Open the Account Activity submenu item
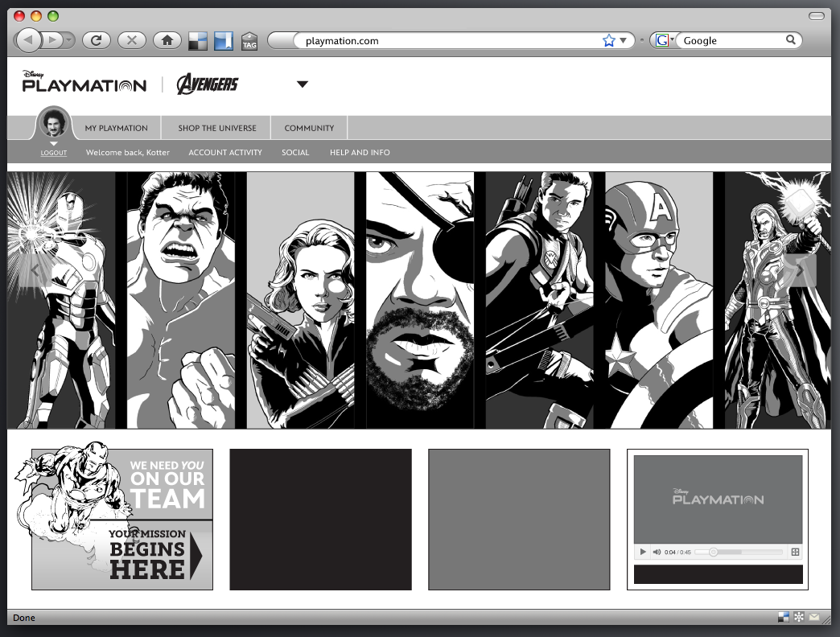 click(225, 153)
